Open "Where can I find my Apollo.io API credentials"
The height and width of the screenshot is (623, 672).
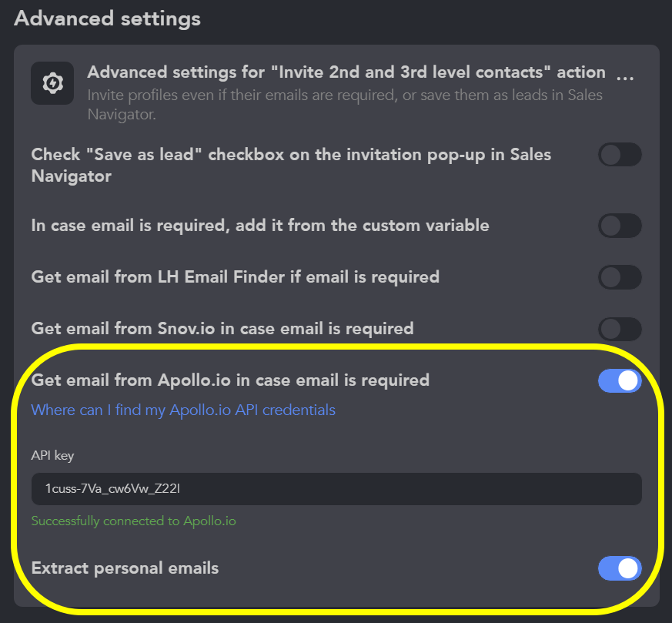click(x=183, y=410)
